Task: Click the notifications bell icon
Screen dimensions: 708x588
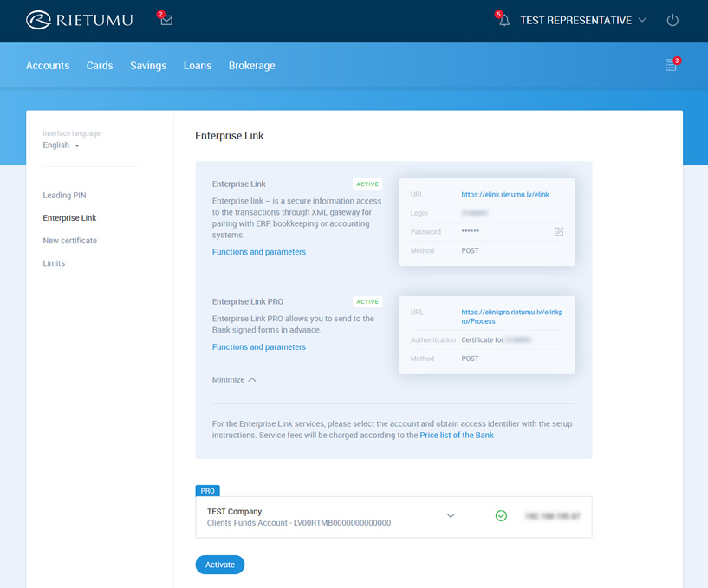Action: tap(503, 20)
